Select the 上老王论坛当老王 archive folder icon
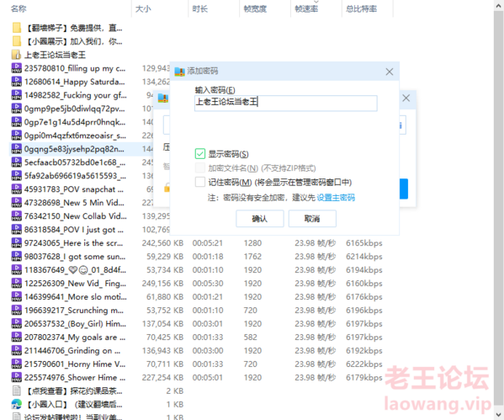Screen dimensions: 504x420 [16, 55]
